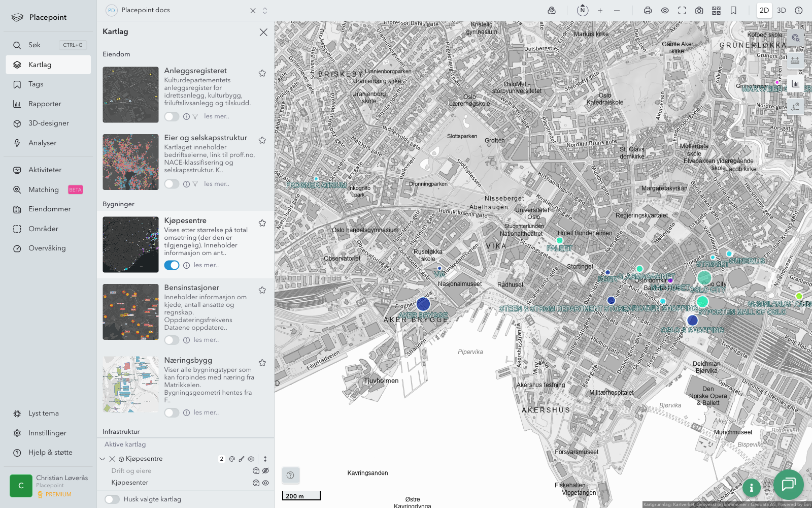Open the measure distance tool
Viewport: 812px width, 508px height.
pos(795,60)
